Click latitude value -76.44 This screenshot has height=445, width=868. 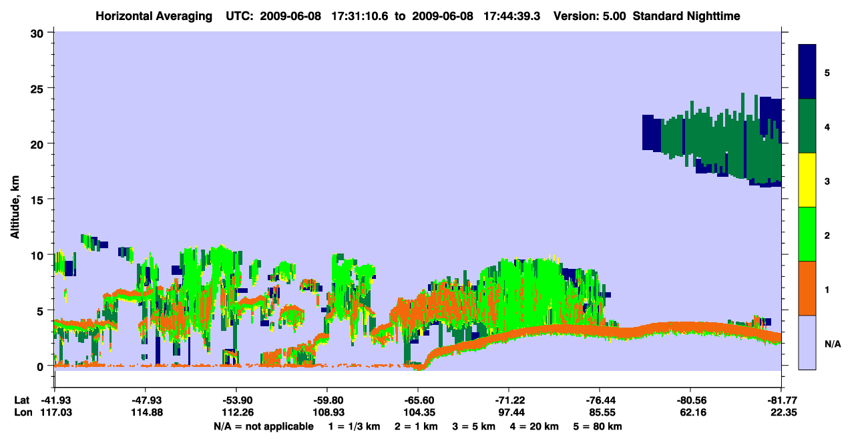(x=600, y=400)
